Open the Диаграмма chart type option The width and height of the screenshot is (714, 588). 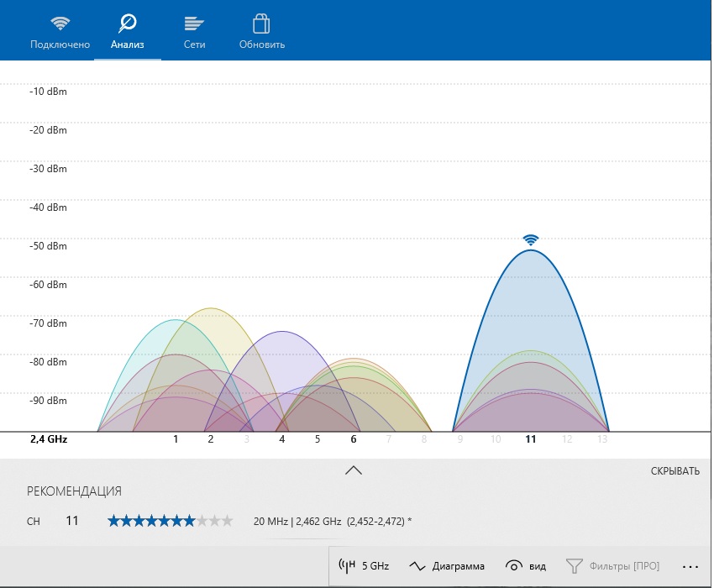pyautogui.click(x=447, y=566)
